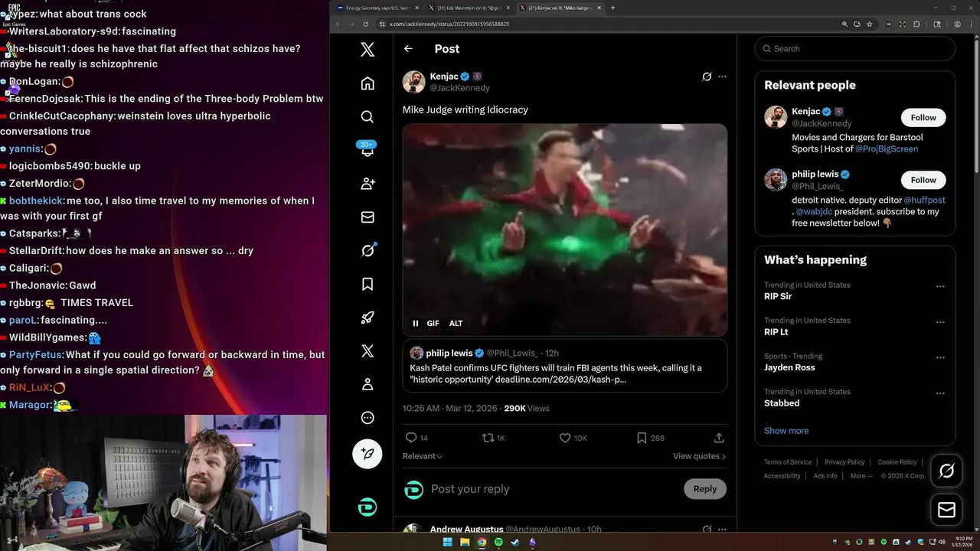The image size is (980, 551).
Task: Go to Home via house icon
Action: pyautogui.click(x=367, y=83)
